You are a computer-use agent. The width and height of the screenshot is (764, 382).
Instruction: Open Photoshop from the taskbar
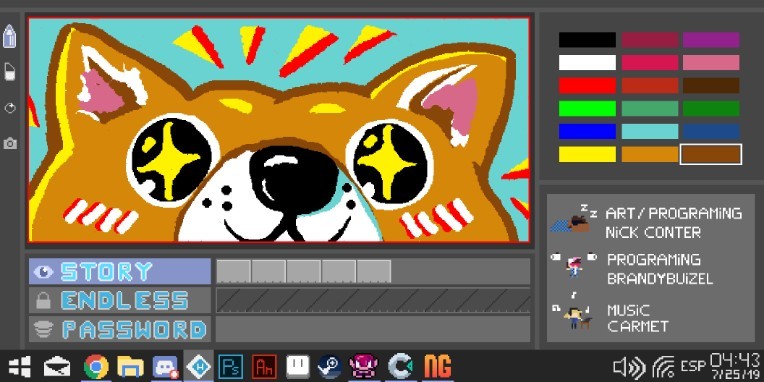pos(230,367)
